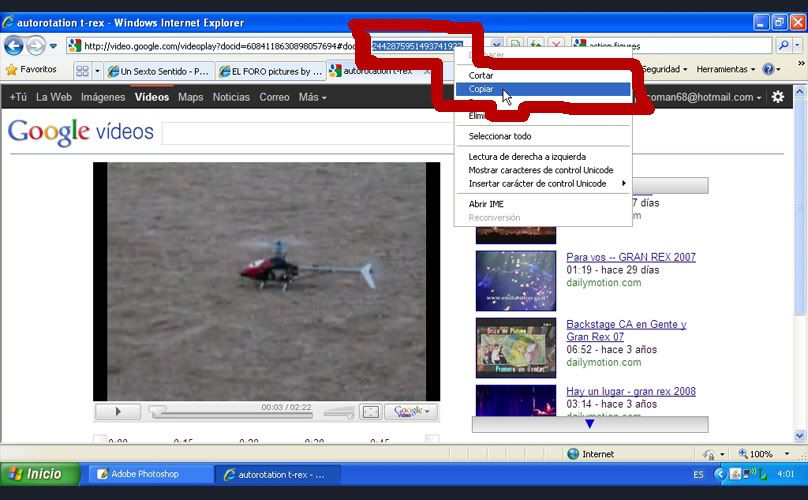
Task: Click the Internet zone status bar entry
Action: point(591,454)
